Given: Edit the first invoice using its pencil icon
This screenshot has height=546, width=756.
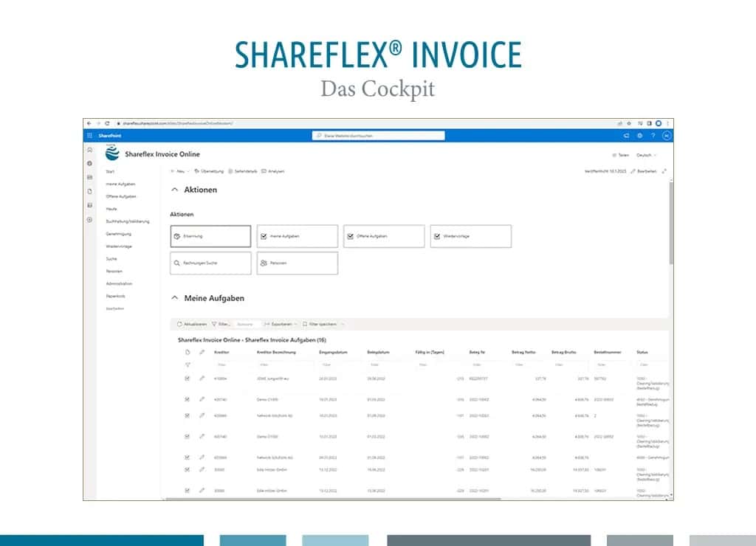Looking at the screenshot, I should tap(201, 378).
